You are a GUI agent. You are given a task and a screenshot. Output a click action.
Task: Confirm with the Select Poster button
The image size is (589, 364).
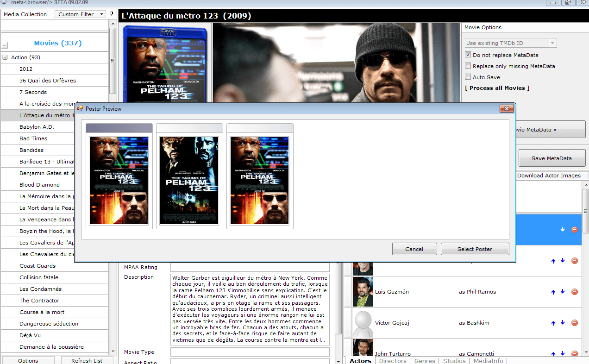click(x=475, y=249)
